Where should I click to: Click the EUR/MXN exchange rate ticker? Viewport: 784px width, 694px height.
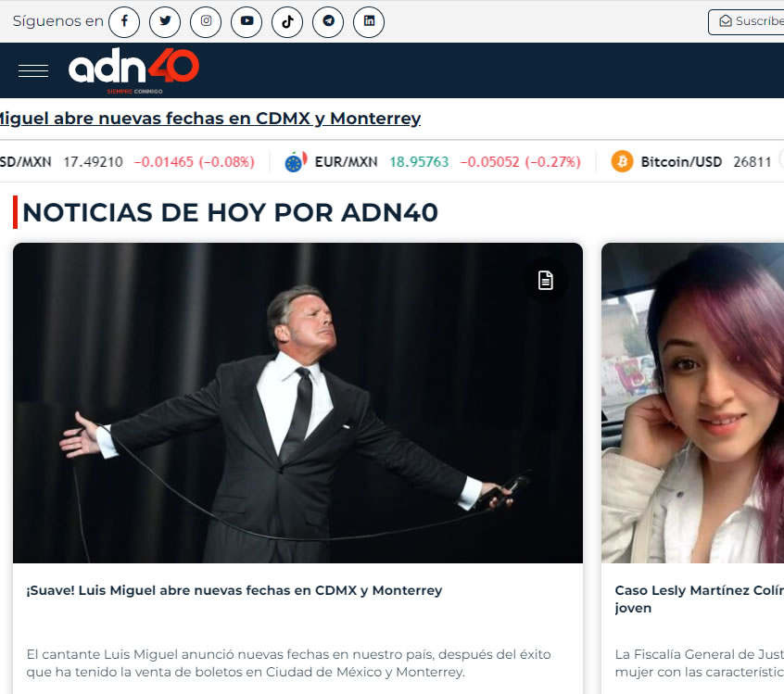346,162
